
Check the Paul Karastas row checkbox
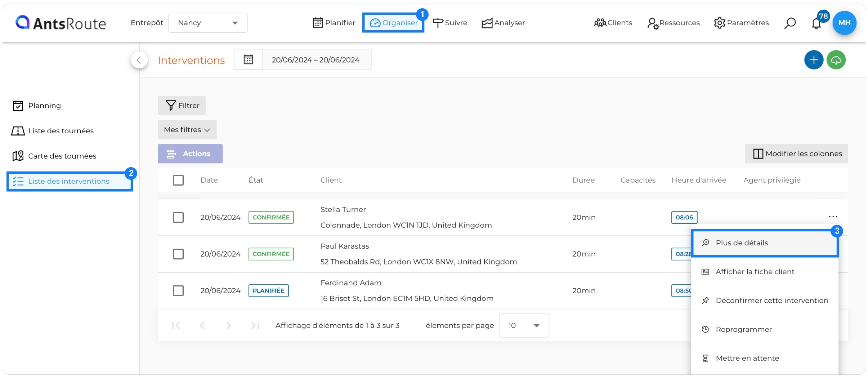(178, 254)
